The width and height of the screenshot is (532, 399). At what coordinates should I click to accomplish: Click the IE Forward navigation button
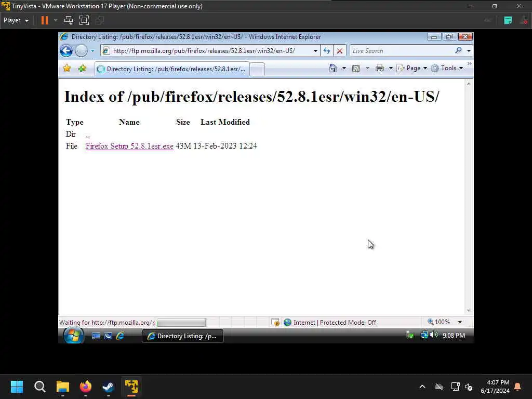81,51
